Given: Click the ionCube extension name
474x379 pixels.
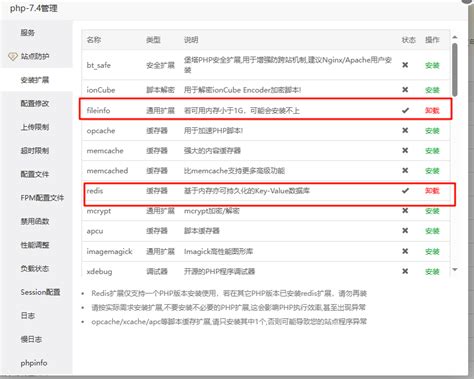Looking at the screenshot, I should coord(101,90).
